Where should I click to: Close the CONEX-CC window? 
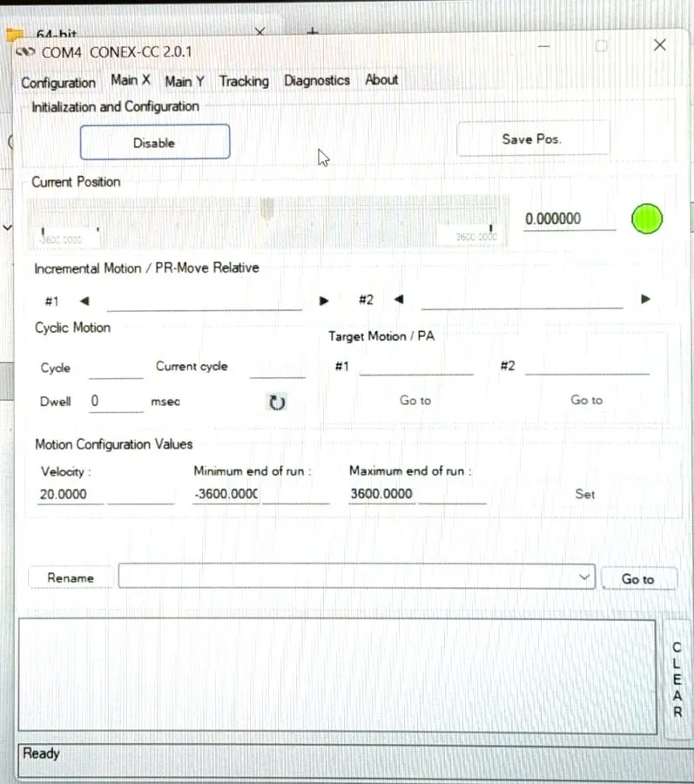(659, 45)
